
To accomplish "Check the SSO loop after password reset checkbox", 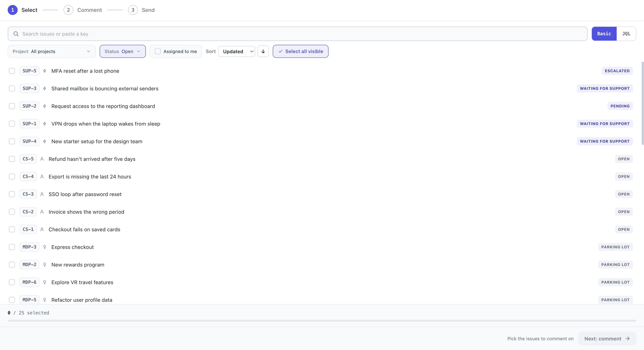I will pos(12,194).
